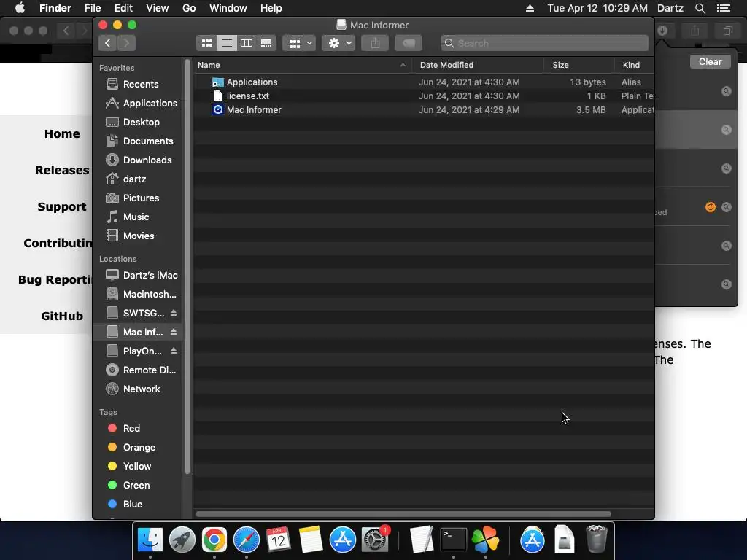The image size is (747, 560).
Task: Clear the downloads list
Action: (710, 62)
